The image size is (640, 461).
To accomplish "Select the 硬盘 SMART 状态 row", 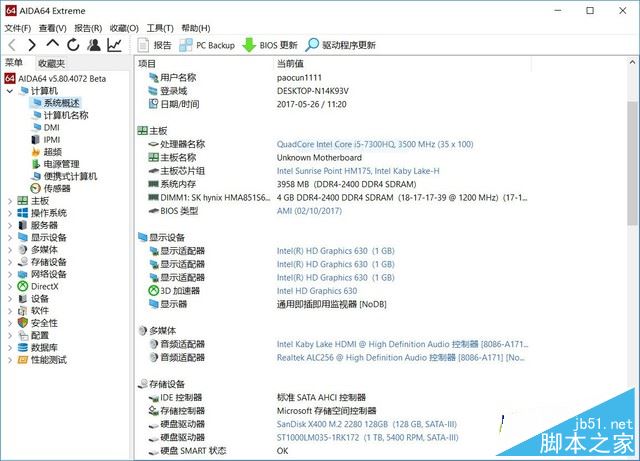I will coord(332,451).
